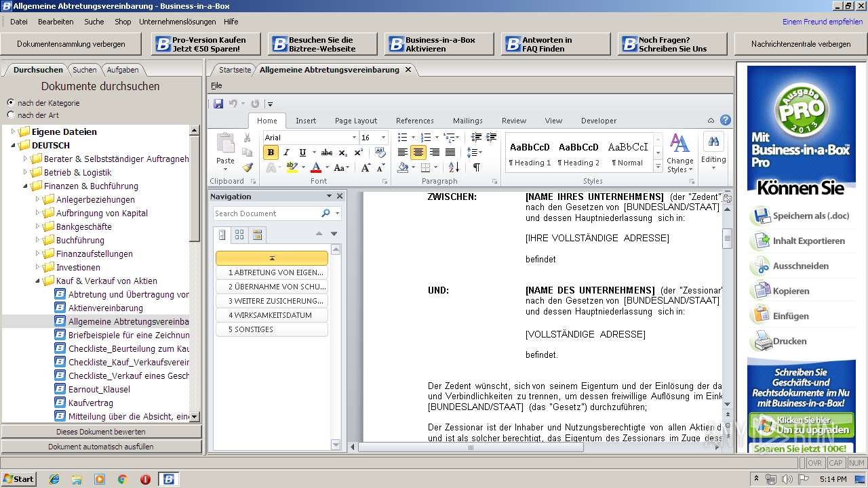
Task: Open the font name dropdown showing Arial
Action: [353, 138]
